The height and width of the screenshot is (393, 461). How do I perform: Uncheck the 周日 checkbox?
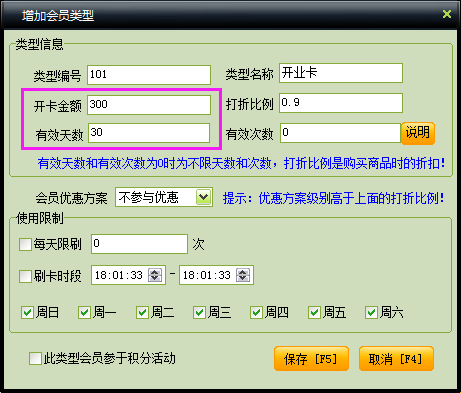[27, 313]
